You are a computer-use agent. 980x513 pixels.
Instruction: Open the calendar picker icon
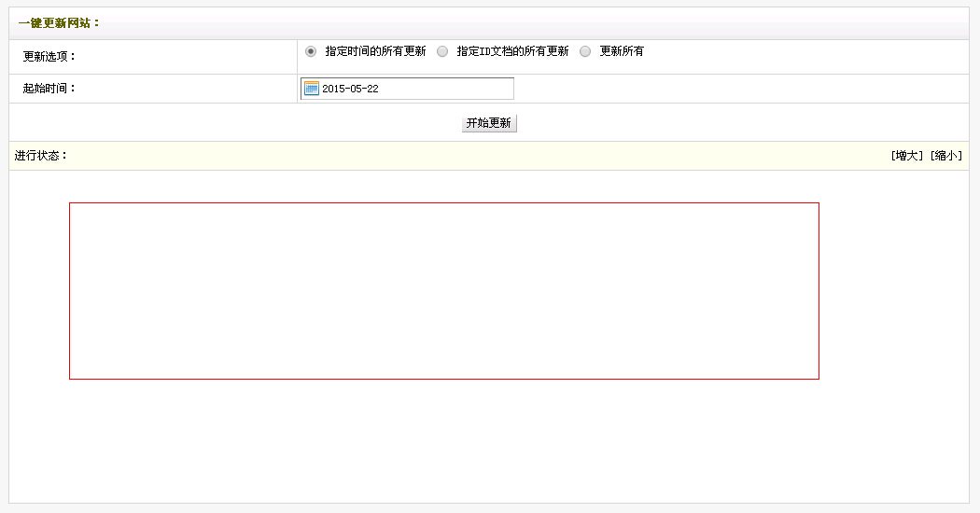point(312,89)
